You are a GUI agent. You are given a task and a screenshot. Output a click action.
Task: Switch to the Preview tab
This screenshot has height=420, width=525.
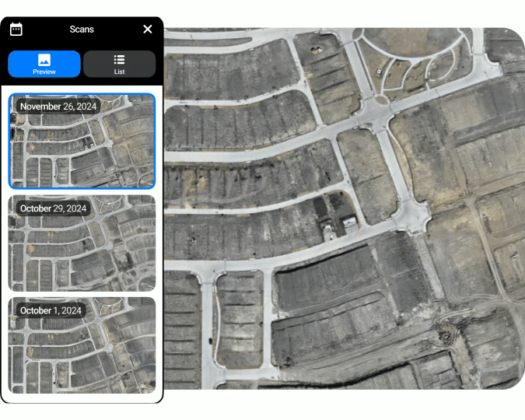[x=44, y=64]
